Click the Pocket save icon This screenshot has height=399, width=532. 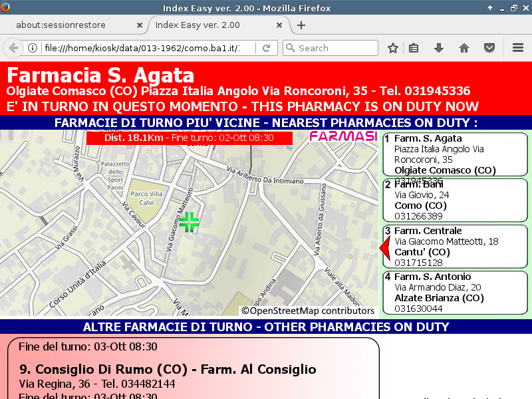(x=489, y=48)
